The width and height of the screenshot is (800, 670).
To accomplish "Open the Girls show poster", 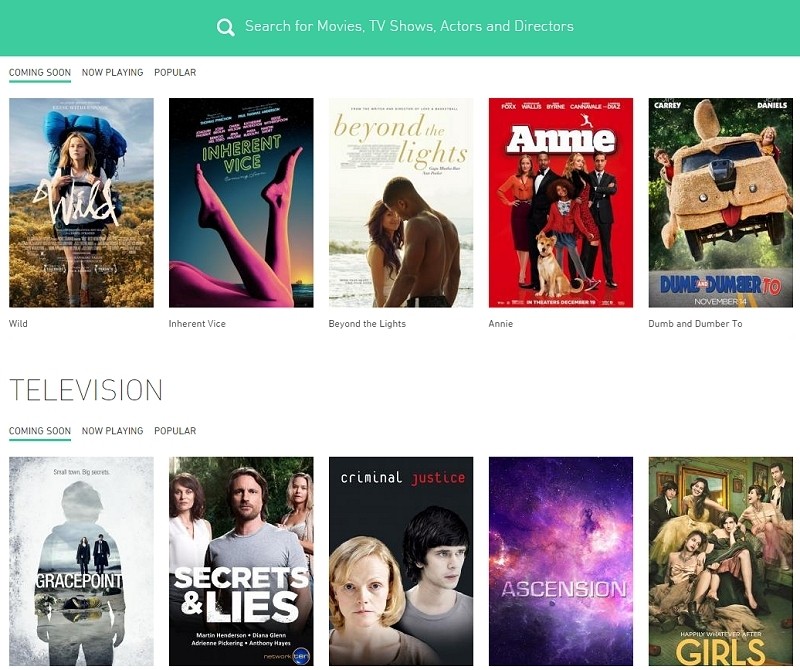I will pos(720,561).
